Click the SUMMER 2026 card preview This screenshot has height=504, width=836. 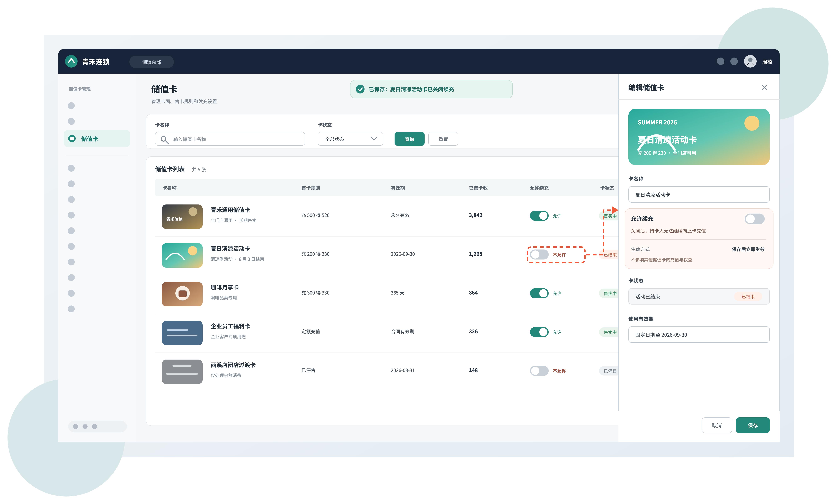699,137
